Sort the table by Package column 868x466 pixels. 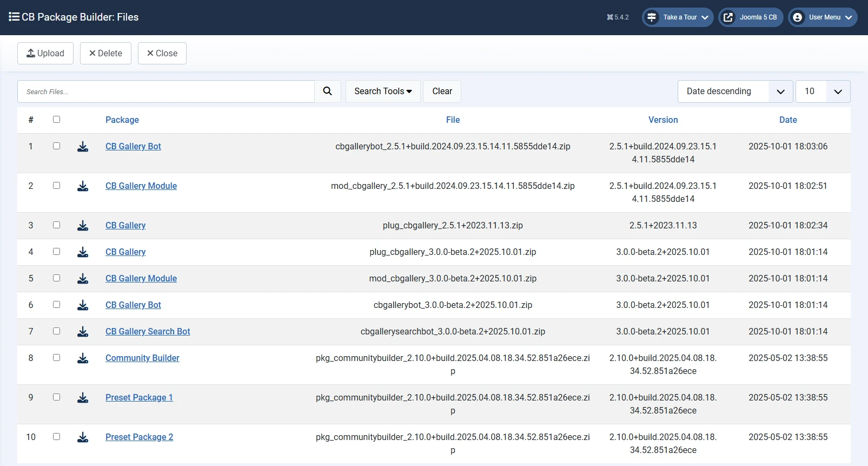coord(122,120)
